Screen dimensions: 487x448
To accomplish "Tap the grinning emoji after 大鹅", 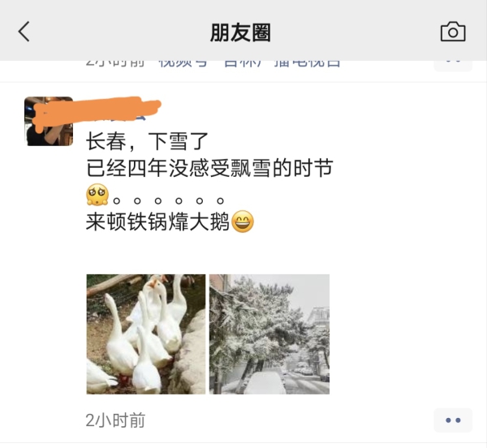I will [x=243, y=222].
